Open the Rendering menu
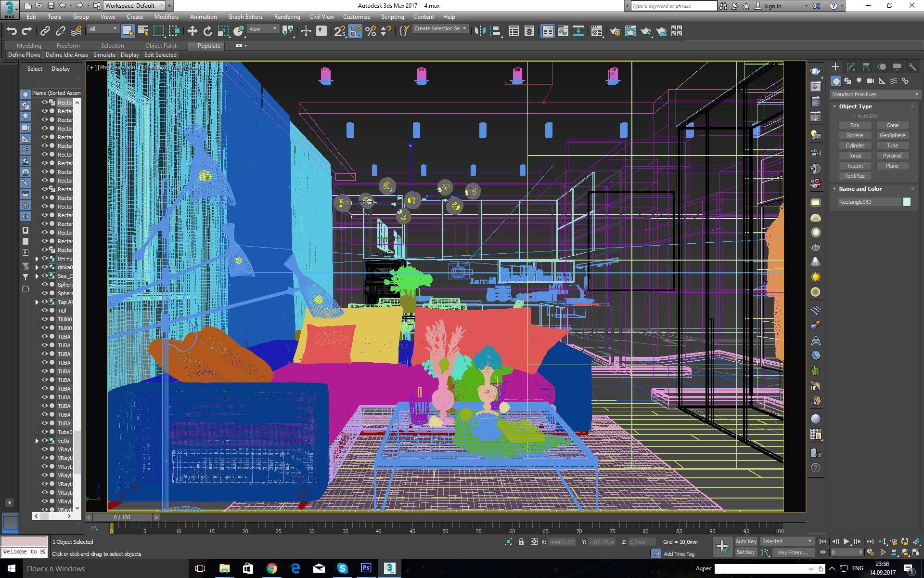The width and height of the screenshot is (924, 578). [x=287, y=16]
